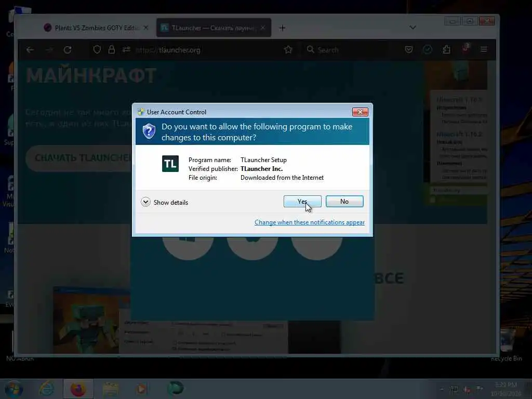Viewport: 532px width, 399px height.
Task: Click the volume tray icon
Action: coord(467,390)
